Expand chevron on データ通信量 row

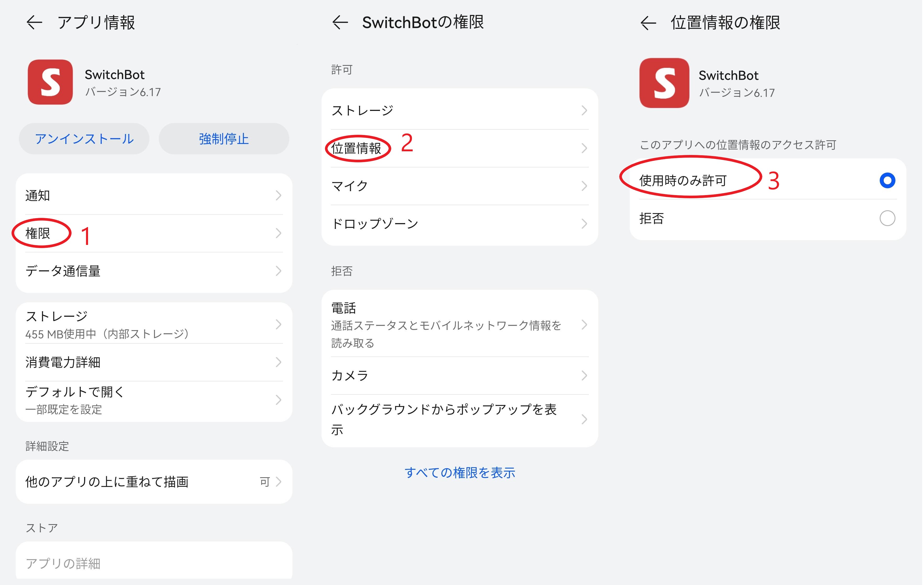[x=279, y=271]
